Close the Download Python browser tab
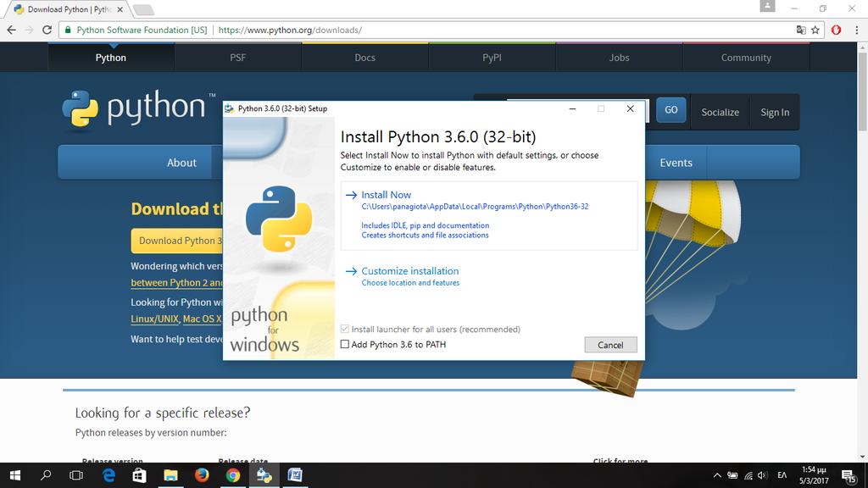 pos(120,9)
